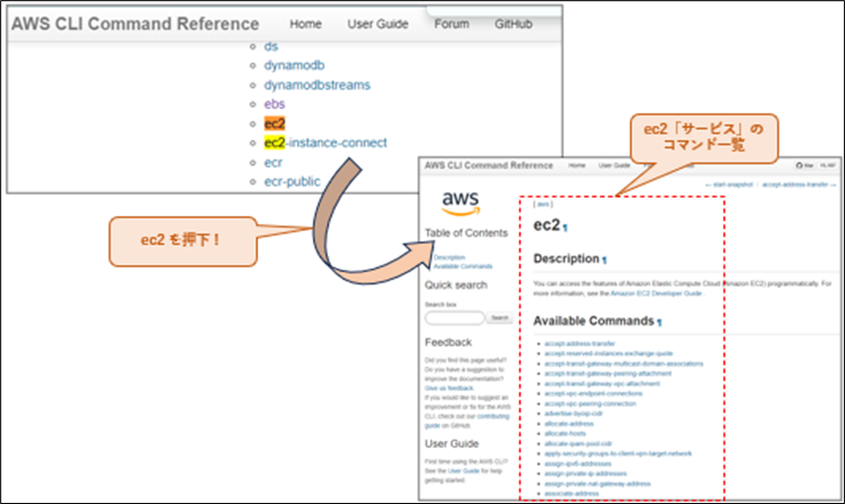The image size is (845, 504).
Task: Click the upper AWS CLI Command Reference title
Action: 135,24
